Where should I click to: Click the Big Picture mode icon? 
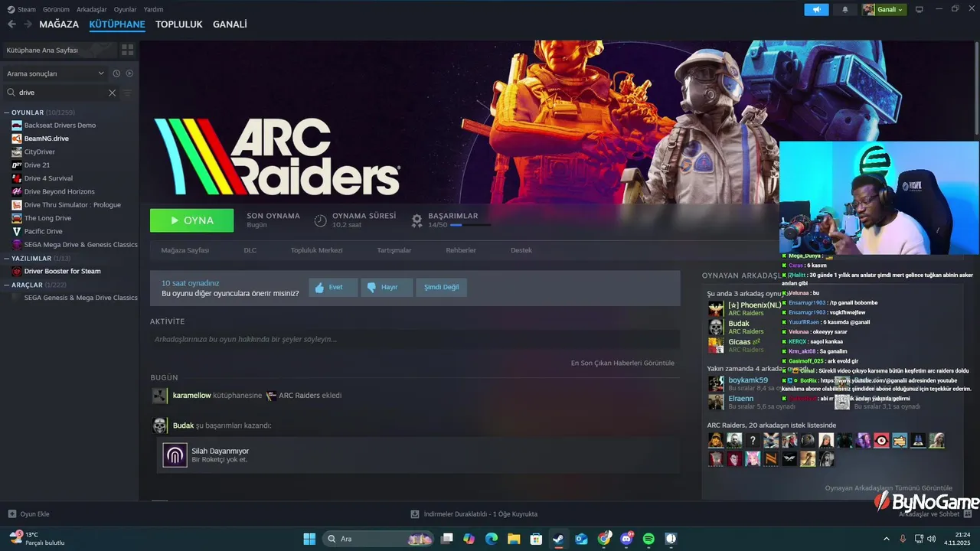tap(920, 9)
